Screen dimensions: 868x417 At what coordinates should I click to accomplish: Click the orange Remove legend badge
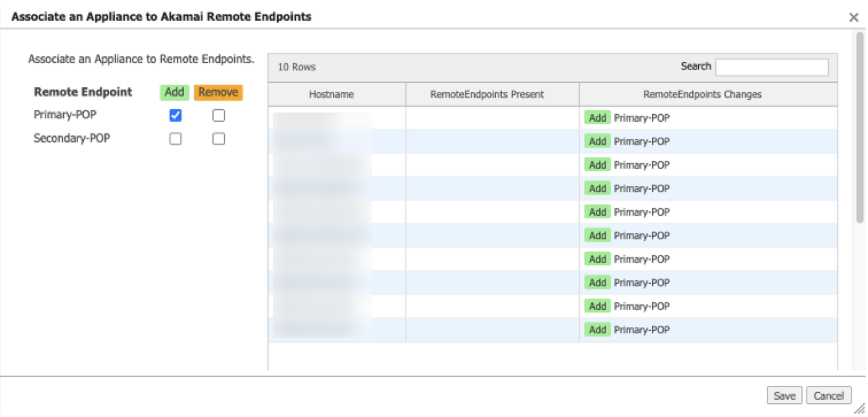pyautogui.click(x=218, y=92)
